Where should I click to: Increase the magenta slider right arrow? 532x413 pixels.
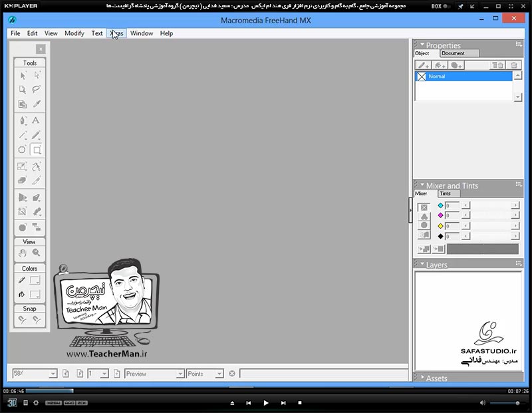[515, 215]
